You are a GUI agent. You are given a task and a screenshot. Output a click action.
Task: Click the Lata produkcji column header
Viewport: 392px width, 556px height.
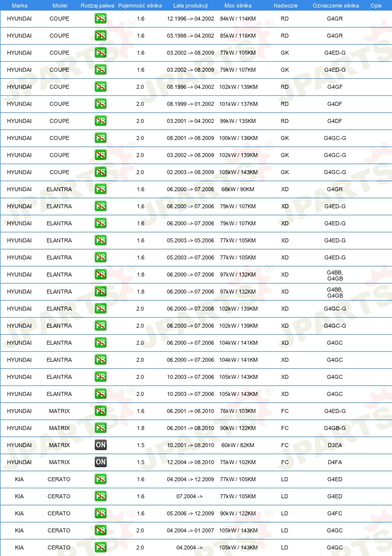190,6
